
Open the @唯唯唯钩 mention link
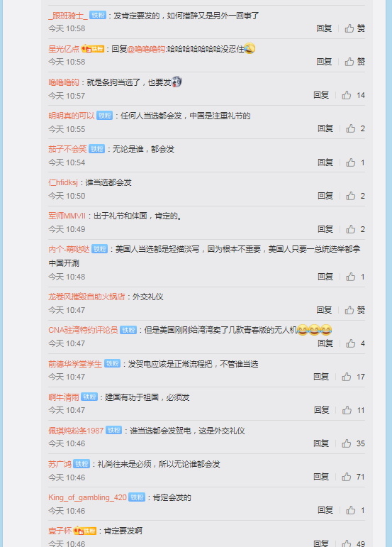pyautogui.click(x=146, y=49)
